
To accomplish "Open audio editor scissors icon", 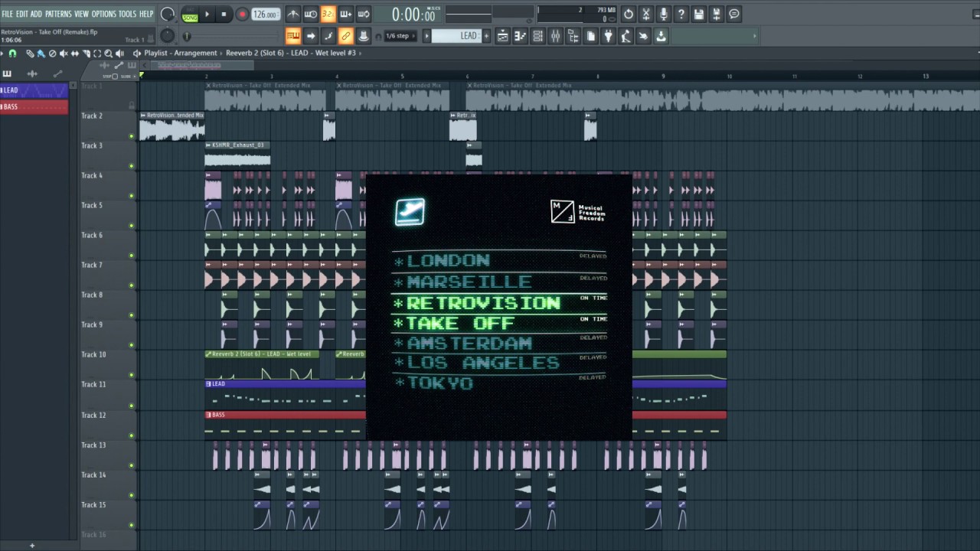I will tap(646, 14).
